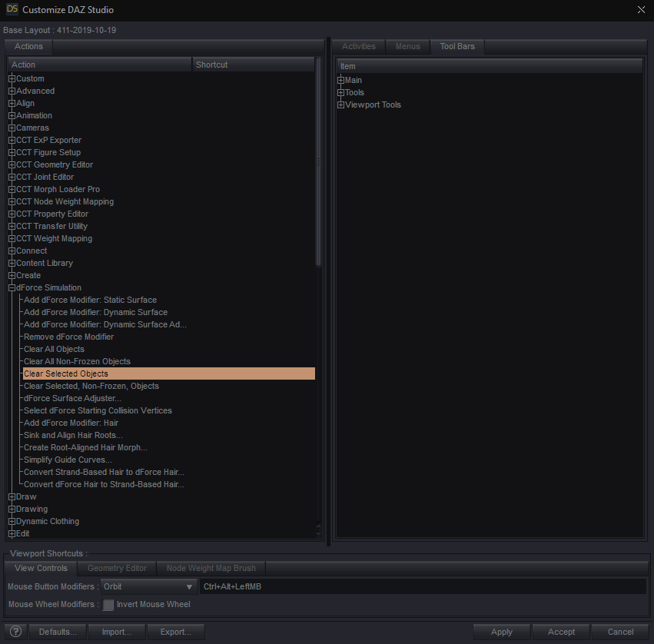The height and width of the screenshot is (644, 654).
Task: Select the Tool Bars tab
Action: (457, 46)
